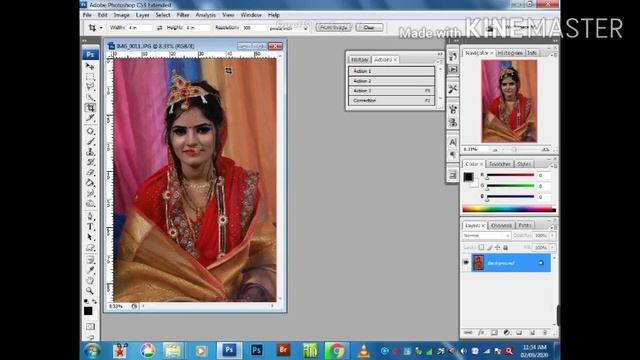
Task: Click the color spectrum ramp bar
Action: pos(509,209)
